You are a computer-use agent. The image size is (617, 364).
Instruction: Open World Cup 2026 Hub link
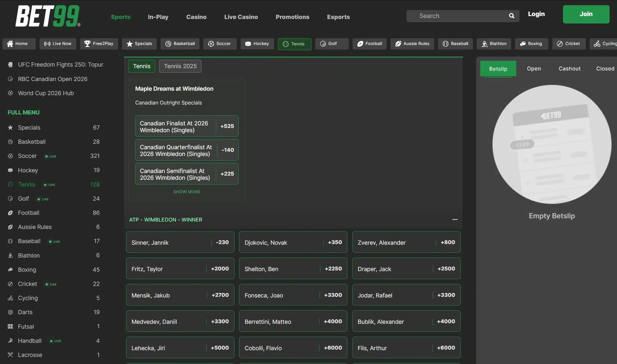coord(46,93)
